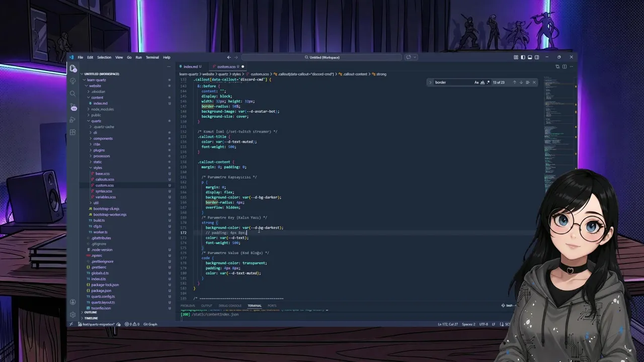Expand the TIMELINE section
Viewport: 644px width, 362px height.
click(91, 318)
